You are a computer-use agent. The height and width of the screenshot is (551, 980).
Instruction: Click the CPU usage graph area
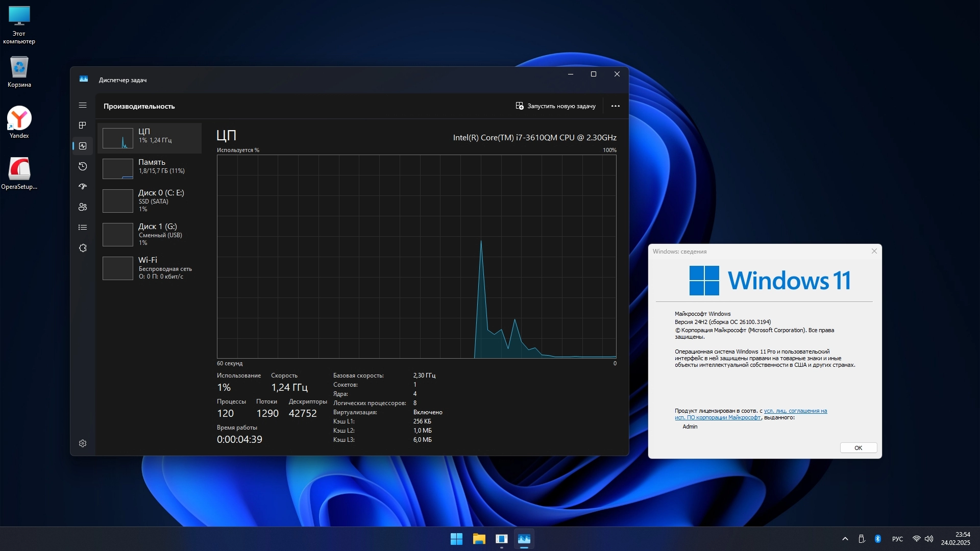click(416, 257)
